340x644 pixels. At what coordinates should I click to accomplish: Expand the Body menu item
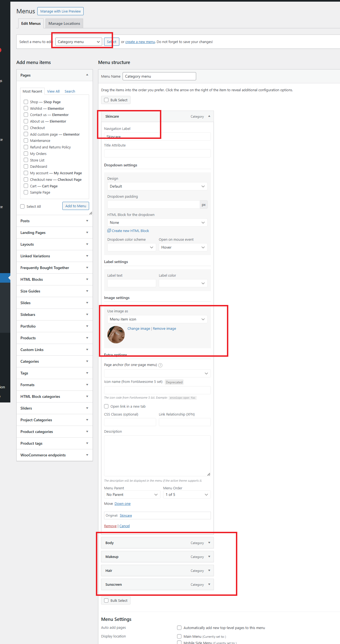(x=209, y=543)
